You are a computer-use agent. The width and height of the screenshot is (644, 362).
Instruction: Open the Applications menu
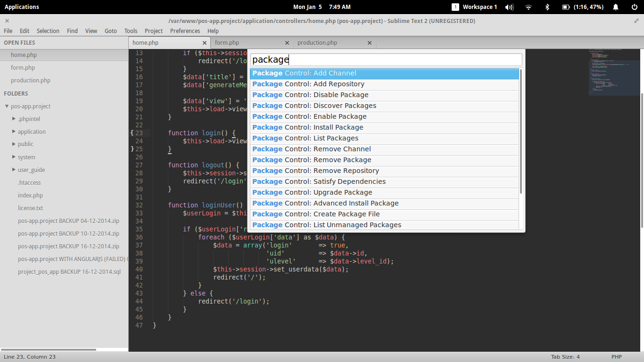22,7
